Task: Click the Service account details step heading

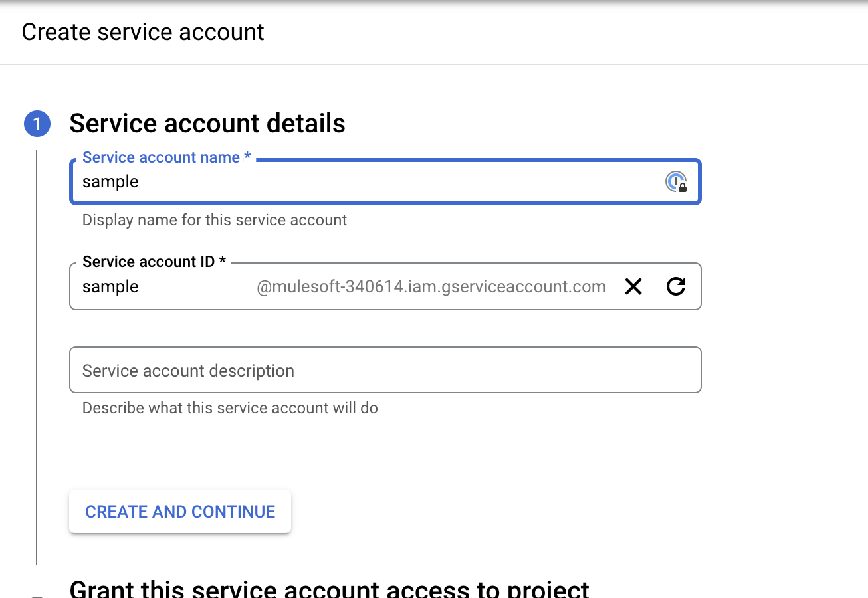Action: click(207, 124)
